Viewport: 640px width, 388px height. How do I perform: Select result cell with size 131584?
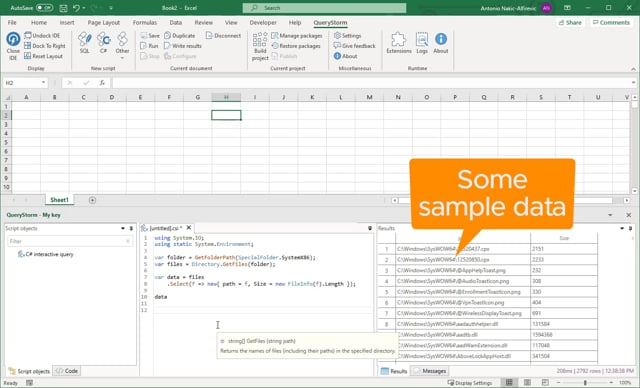point(564,324)
